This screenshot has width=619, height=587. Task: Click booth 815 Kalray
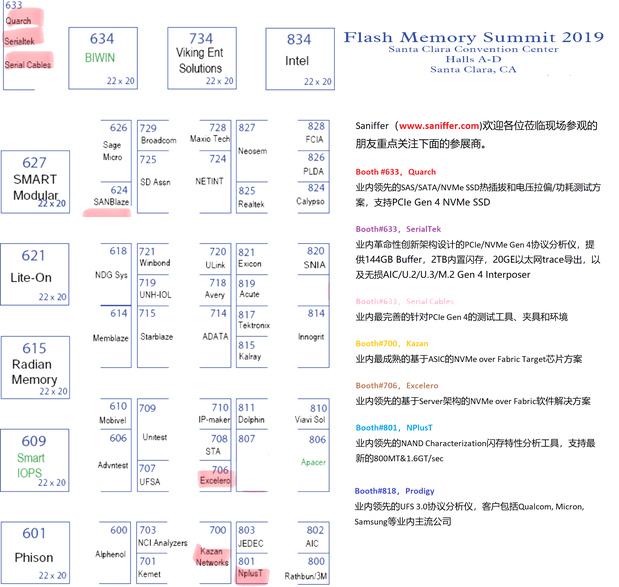pyautogui.click(x=252, y=352)
